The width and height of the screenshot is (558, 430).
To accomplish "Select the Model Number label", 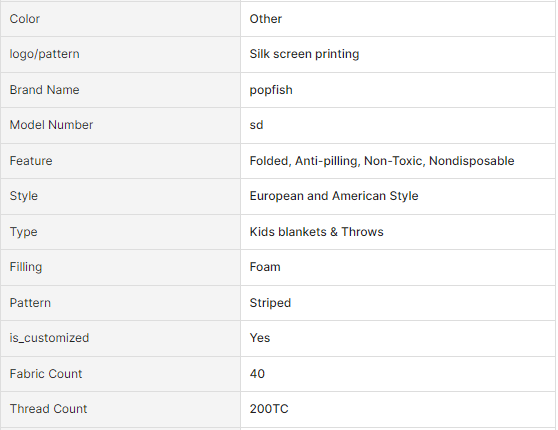I will tap(51, 125).
